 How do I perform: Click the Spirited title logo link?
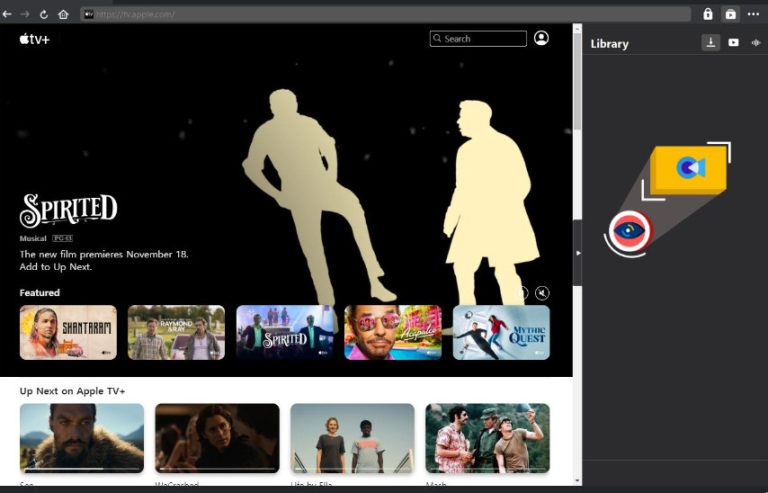click(68, 211)
